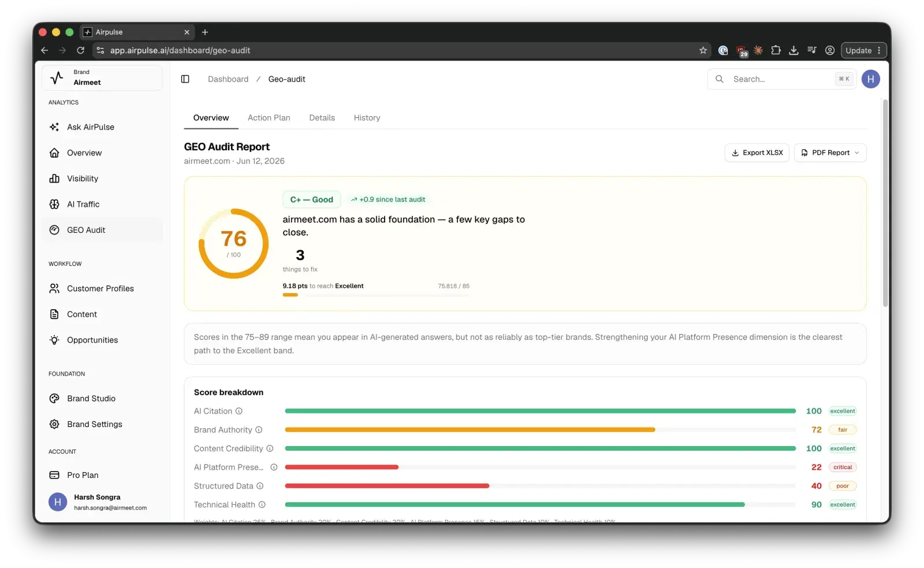Click the info icon next to Brand Authority

pyautogui.click(x=259, y=430)
